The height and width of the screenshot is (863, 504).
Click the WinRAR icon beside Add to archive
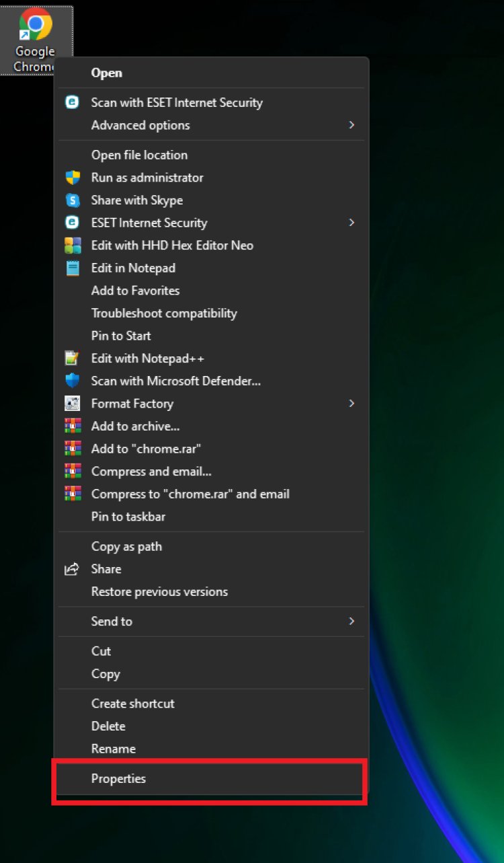pyautogui.click(x=72, y=426)
